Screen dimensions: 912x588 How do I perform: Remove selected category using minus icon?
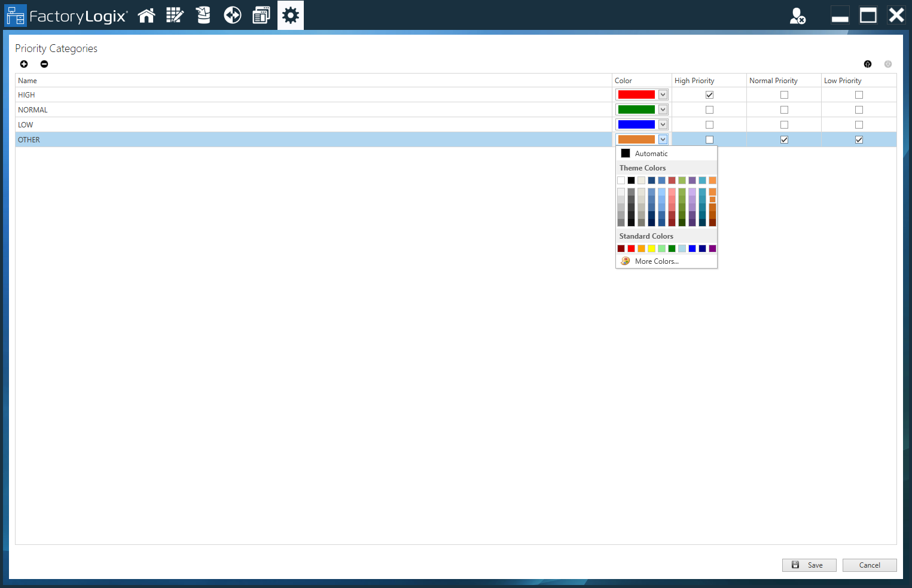pos(44,64)
